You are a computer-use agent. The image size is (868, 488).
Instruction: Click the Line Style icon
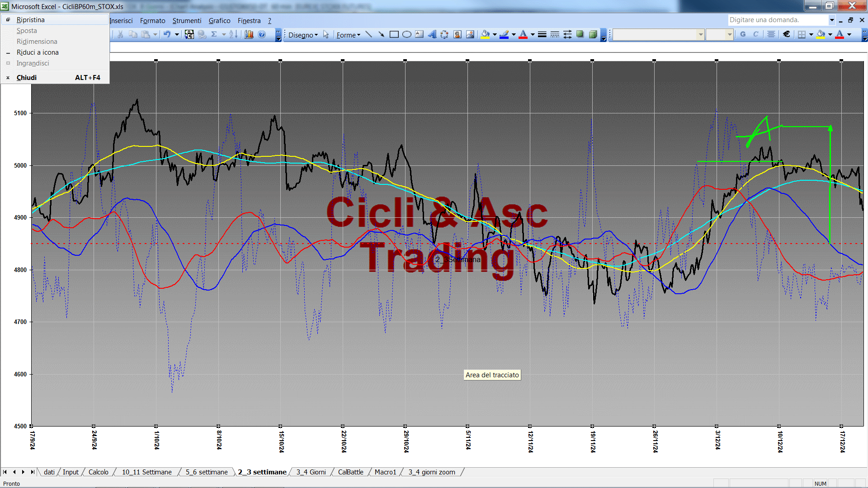coord(542,34)
